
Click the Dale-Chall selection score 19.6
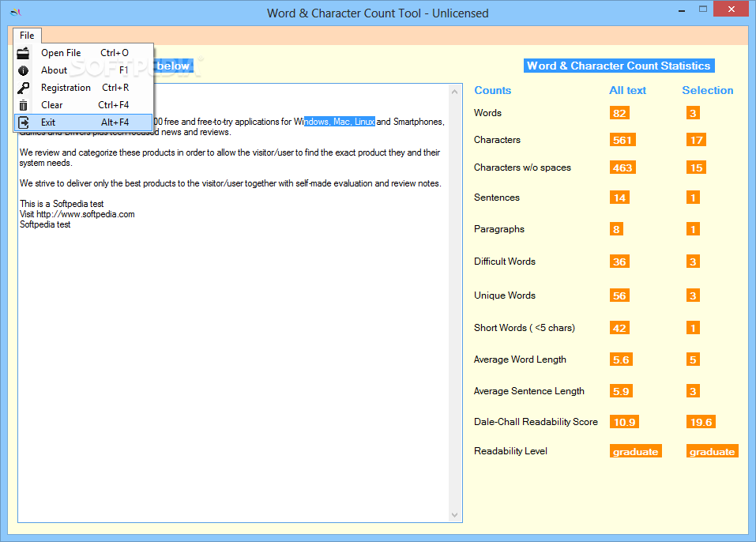click(701, 422)
